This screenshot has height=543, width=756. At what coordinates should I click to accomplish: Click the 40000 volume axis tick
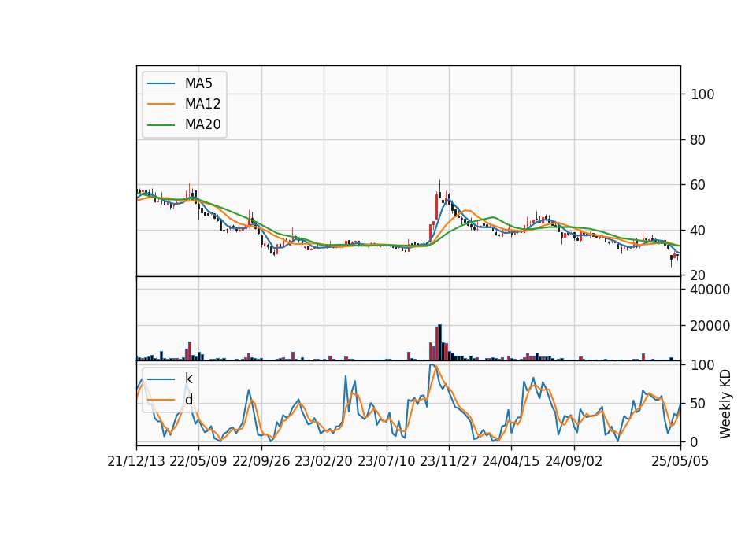tap(710, 290)
